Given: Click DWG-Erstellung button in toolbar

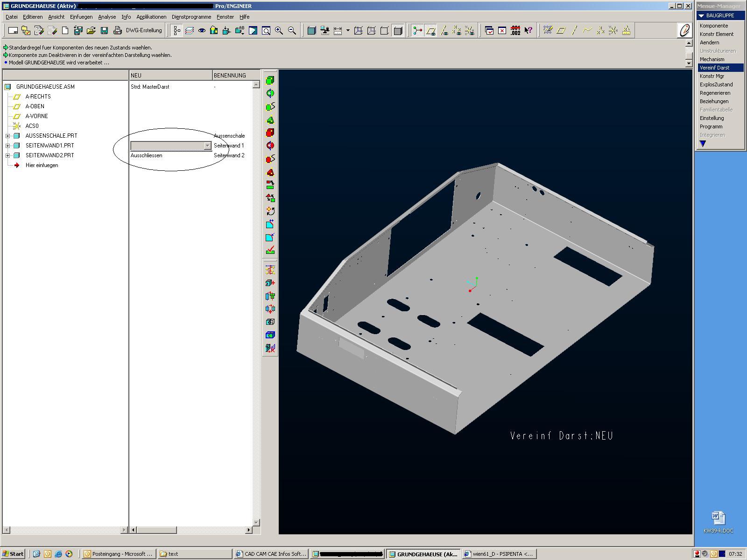Looking at the screenshot, I should (144, 31).
